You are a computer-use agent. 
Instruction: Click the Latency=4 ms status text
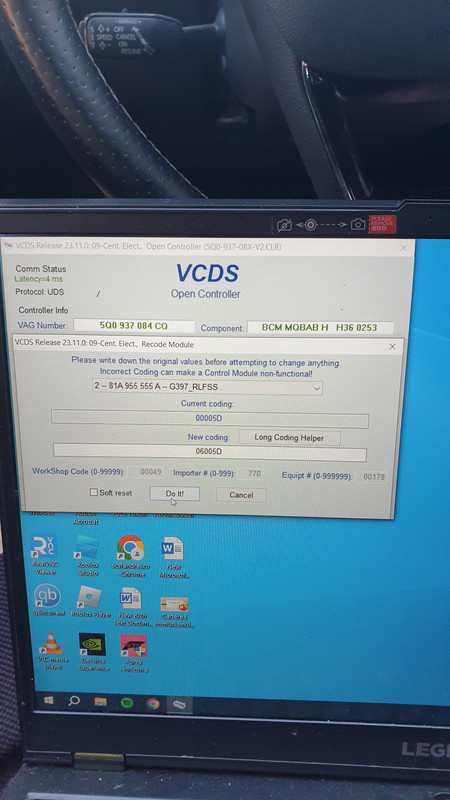coord(38,279)
